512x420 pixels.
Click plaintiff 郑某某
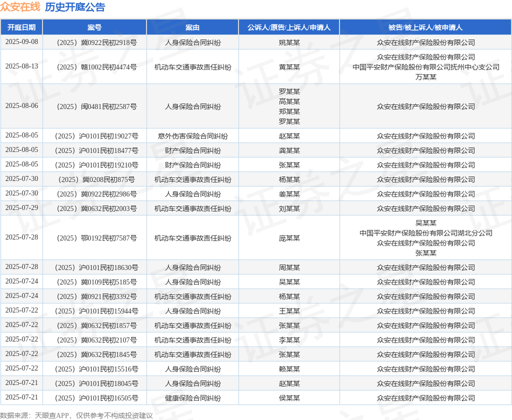[289, 111]
